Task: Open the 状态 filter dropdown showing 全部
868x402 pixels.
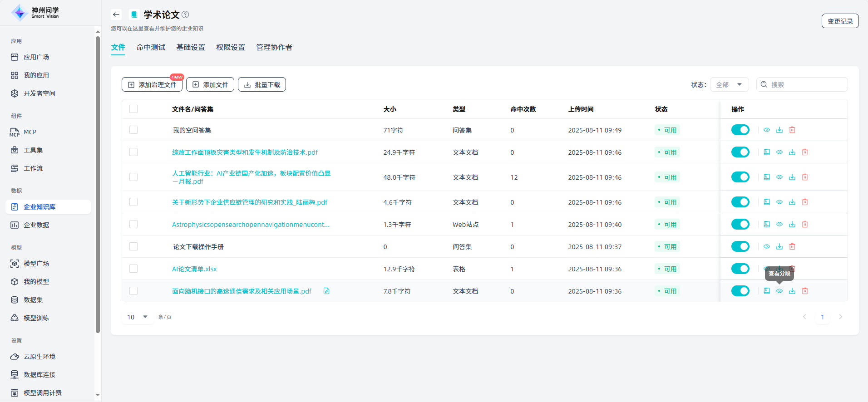Action: pos(729,84)
